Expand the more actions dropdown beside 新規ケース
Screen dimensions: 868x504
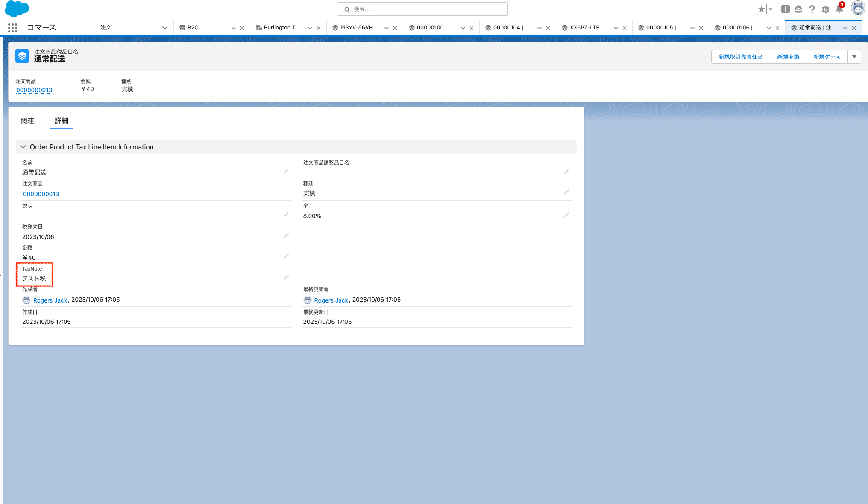pyautogui.click(x=854, y=57)
